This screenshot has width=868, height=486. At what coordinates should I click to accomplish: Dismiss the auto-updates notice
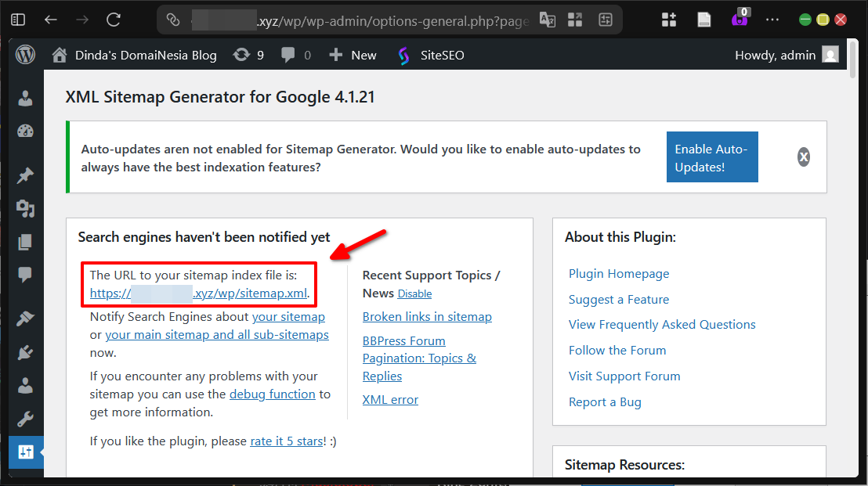click(804, 157)
